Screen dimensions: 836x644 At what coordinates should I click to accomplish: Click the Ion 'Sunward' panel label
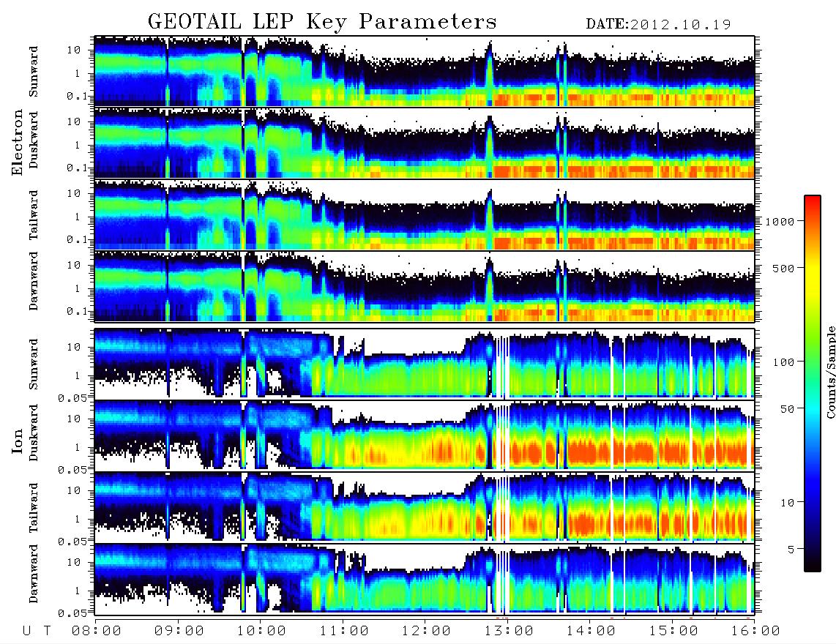[x=34, y=364]
